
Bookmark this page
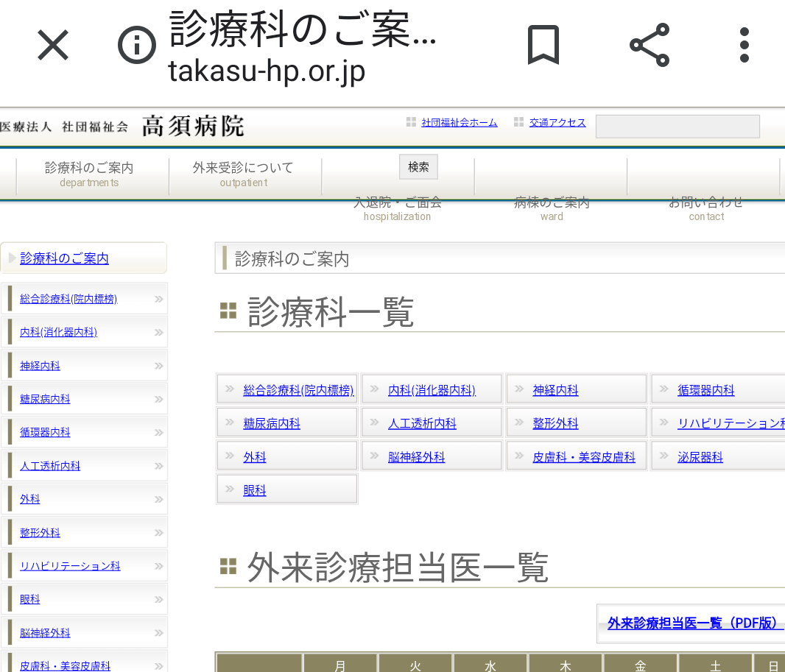pyautogui.click(x=543, y=45)
